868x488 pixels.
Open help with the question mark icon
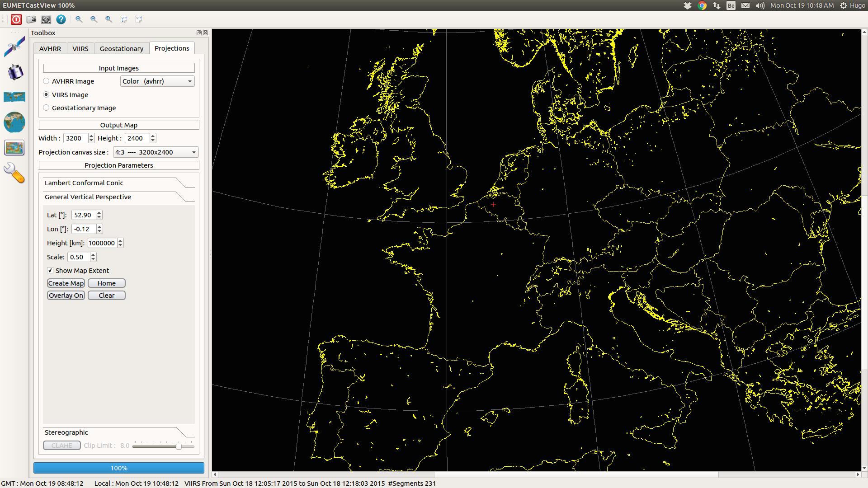61,19
